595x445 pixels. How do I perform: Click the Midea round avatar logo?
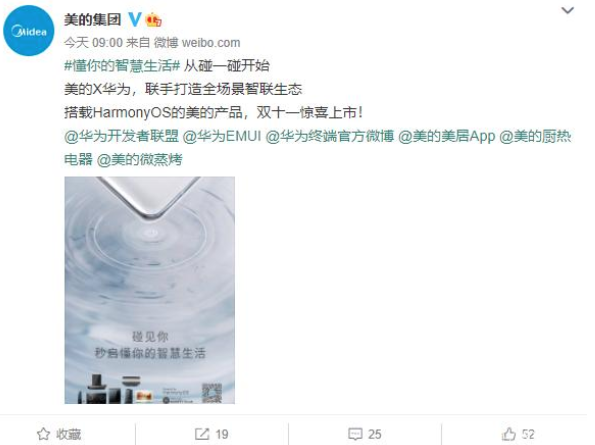[x=29, y=31]
